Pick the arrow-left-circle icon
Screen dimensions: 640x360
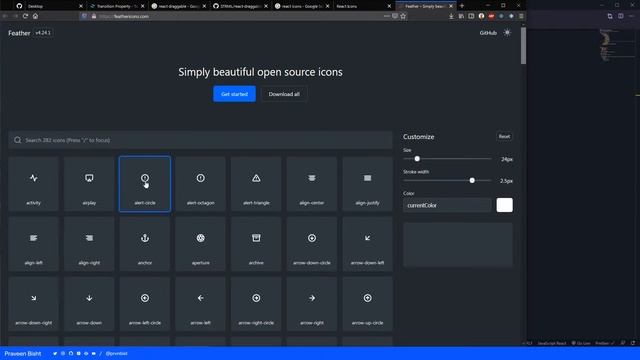pyautogui.click(x=145, y=304)
